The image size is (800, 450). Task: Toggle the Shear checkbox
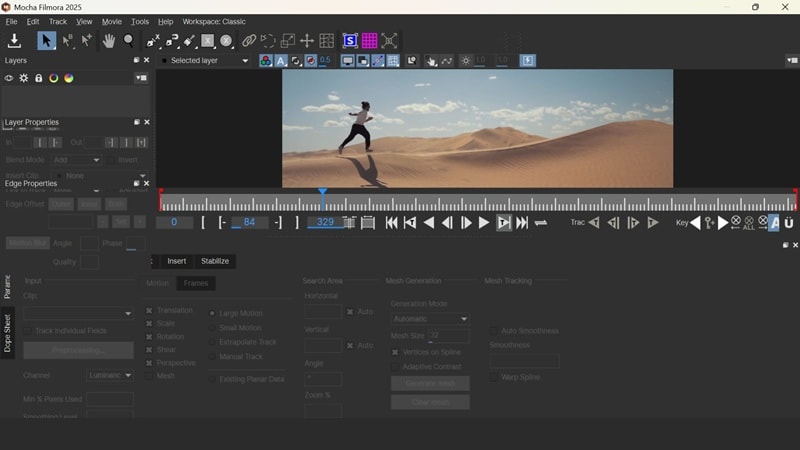pyautogui.click(x=149, y=349)
